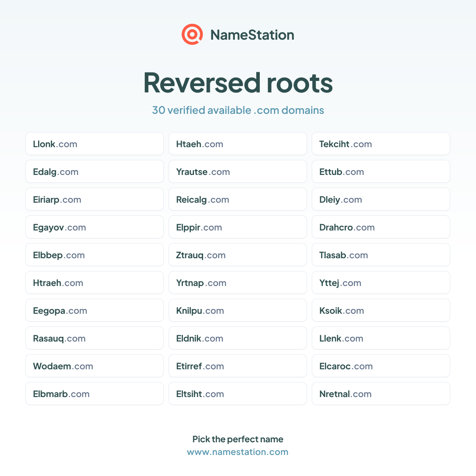Click the Yttej.com domain card
The image size is (476, 476).
381,282
